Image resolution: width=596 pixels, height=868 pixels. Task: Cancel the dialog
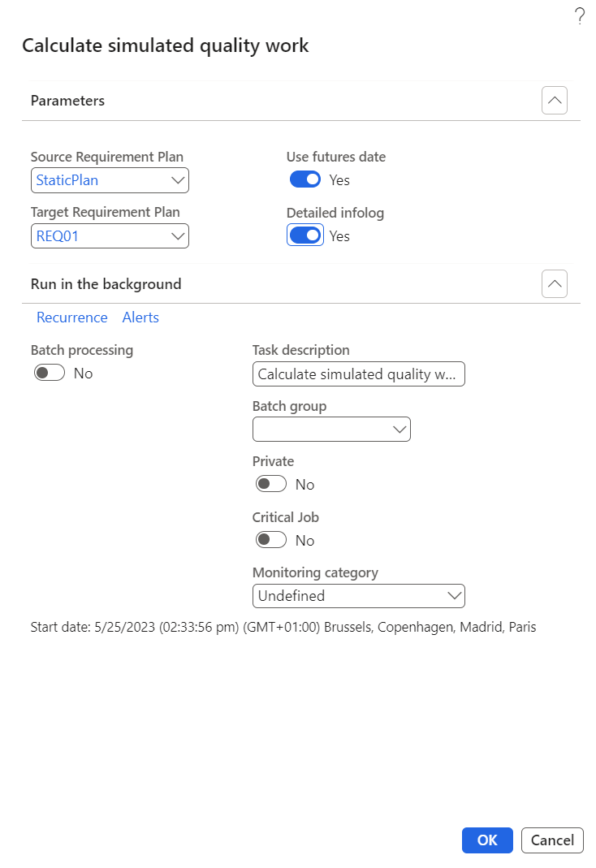[x=552, y=840]
